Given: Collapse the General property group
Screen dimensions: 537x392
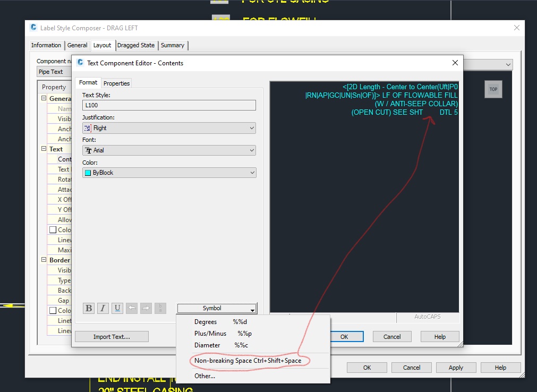Looking at the screenshot, I should click(x=44, y=98).
